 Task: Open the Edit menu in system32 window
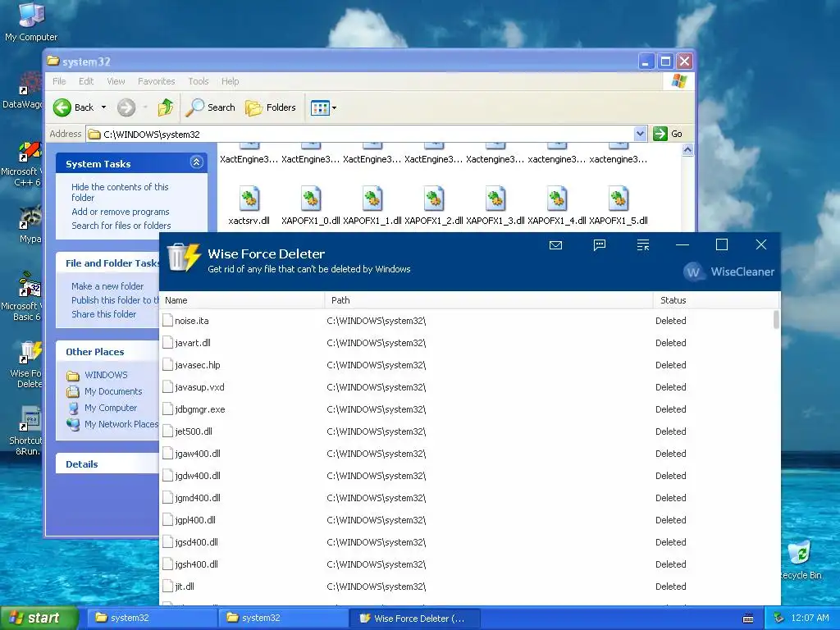pos(86,81)
